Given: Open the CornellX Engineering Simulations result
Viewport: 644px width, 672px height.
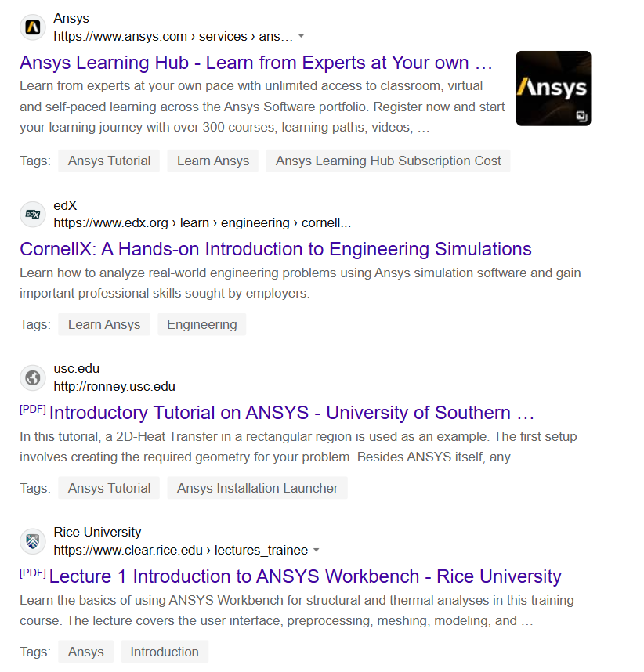Looking at the screenshot, I should [x=275, y=248].
